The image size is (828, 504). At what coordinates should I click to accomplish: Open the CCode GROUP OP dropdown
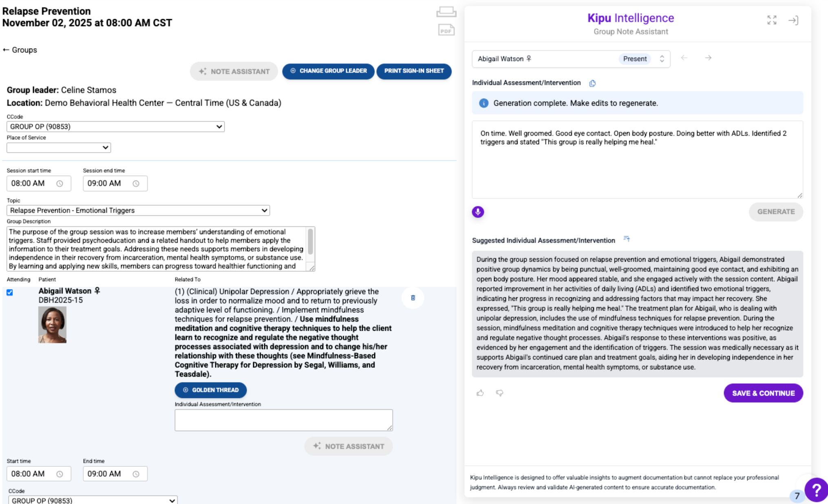coord(115,126)
